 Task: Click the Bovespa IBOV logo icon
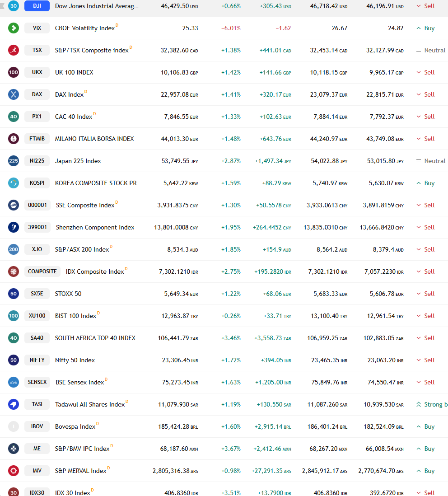[13, 426]
